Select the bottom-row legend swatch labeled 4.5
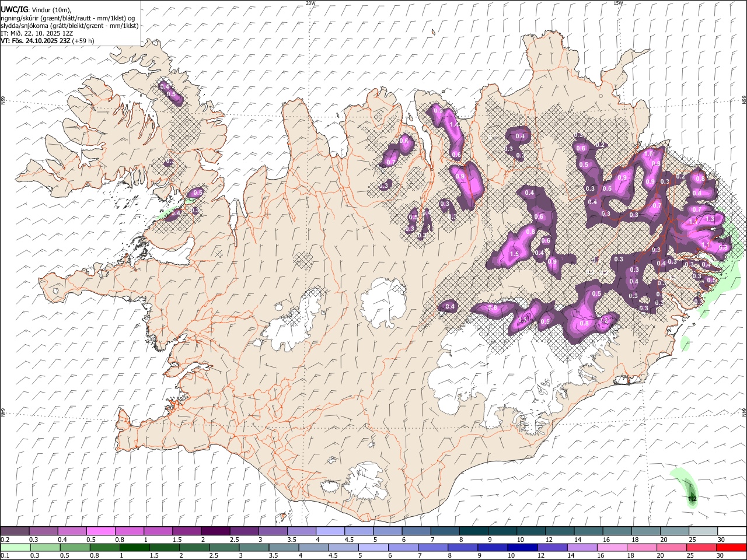The image size is (747, 560). click(343, 547)
